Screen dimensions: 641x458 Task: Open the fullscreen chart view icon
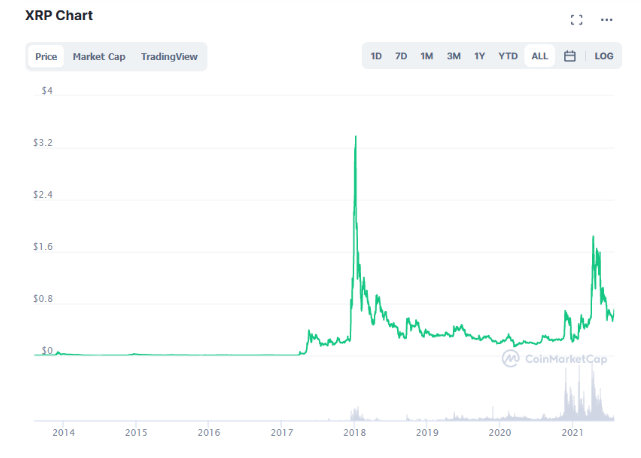(576, 20)
